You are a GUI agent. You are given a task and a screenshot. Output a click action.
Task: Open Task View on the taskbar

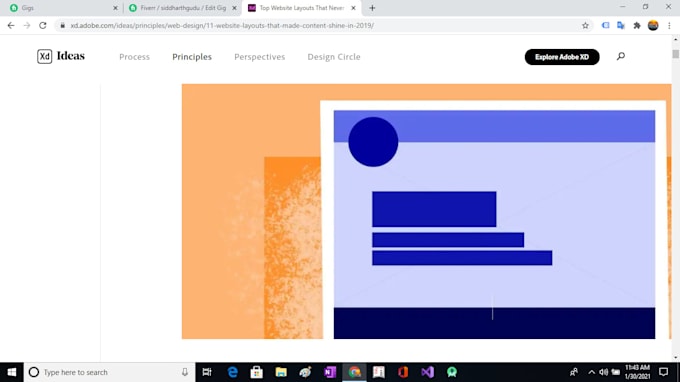[207, 372]
